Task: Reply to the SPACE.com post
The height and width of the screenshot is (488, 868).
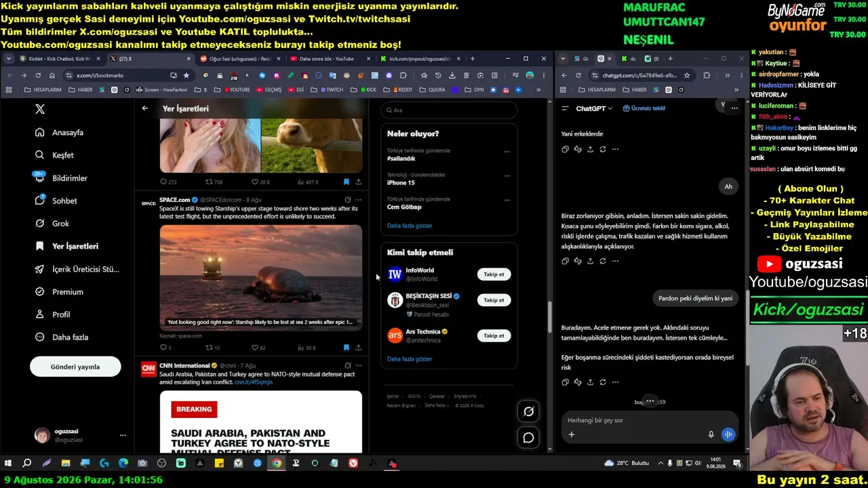Action: click(x=165, y=348)
